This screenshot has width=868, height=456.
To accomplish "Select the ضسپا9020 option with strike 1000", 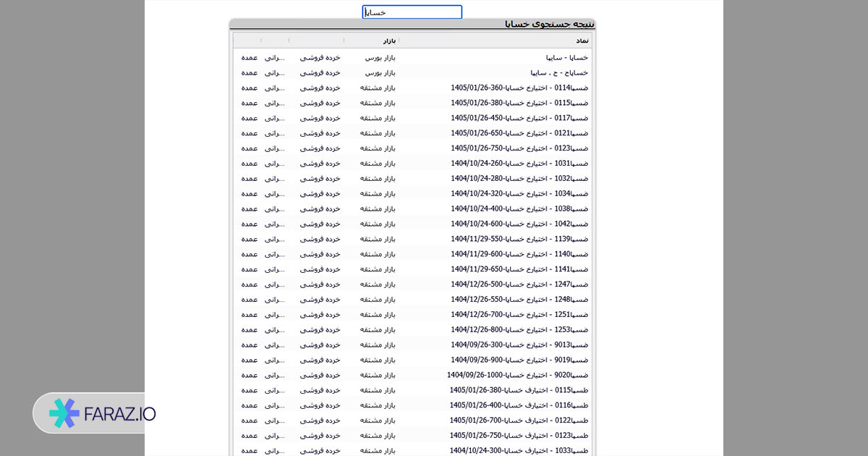I will (x=518, y=375).
